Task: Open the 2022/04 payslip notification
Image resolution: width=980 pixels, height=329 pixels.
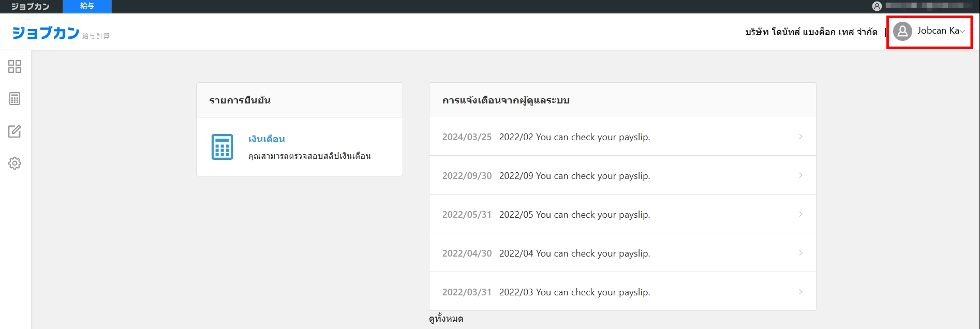Action: click(x=622, y=252)
